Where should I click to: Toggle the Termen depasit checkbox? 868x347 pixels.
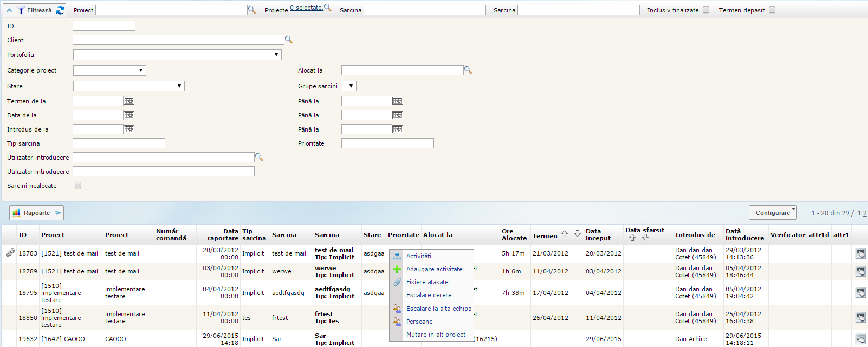tap(772, 10)
